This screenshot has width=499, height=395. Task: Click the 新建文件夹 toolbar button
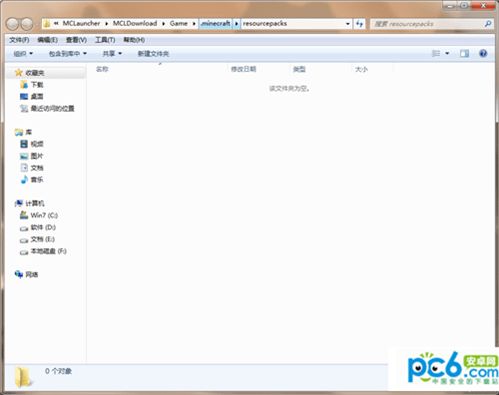click(153, 53)
